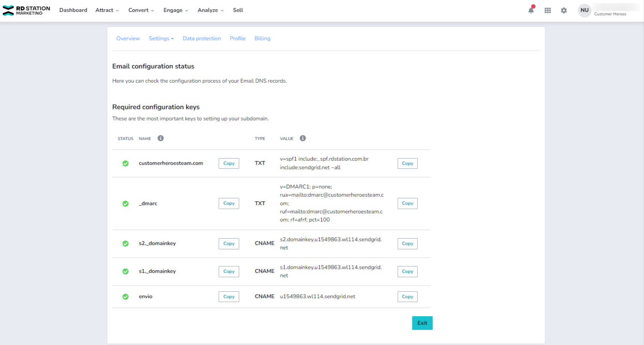Screen dimensions: 644x345
Task: Click the info icon beside NAME header
Action: point(161,138)
